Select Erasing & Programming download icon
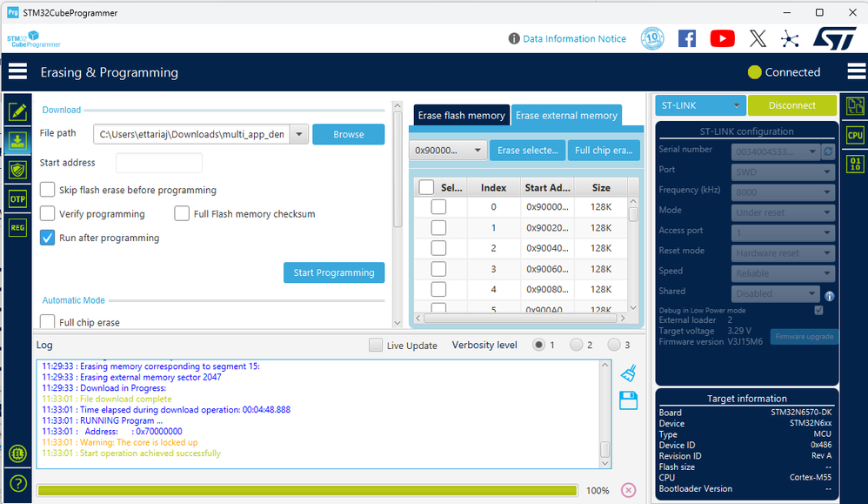 point(17,141)
